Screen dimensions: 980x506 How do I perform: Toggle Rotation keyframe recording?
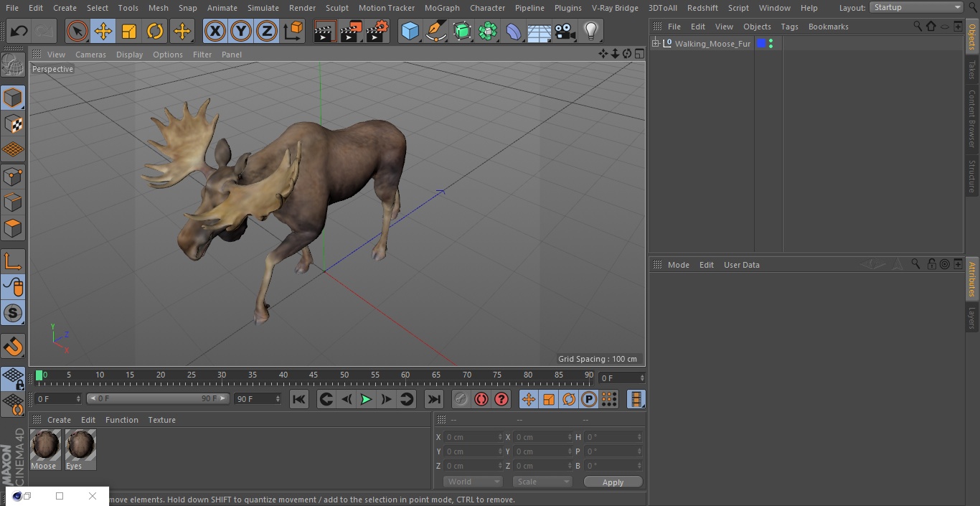point(569,399)
